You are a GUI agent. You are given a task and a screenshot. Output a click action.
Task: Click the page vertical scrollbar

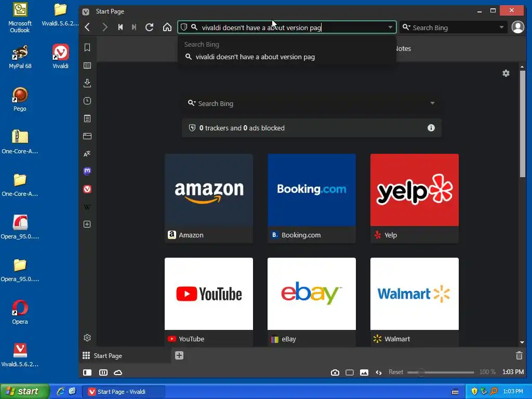point(522,124)
